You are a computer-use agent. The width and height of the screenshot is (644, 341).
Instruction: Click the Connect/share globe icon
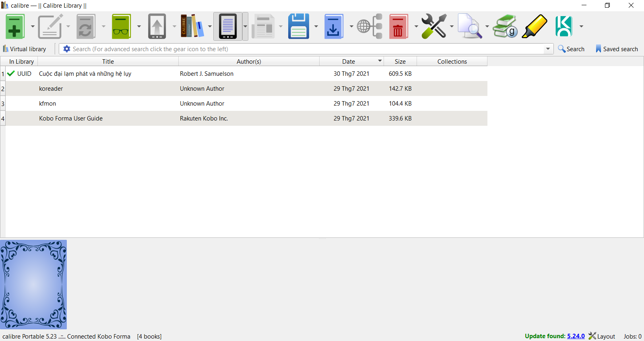coord(370,27)
